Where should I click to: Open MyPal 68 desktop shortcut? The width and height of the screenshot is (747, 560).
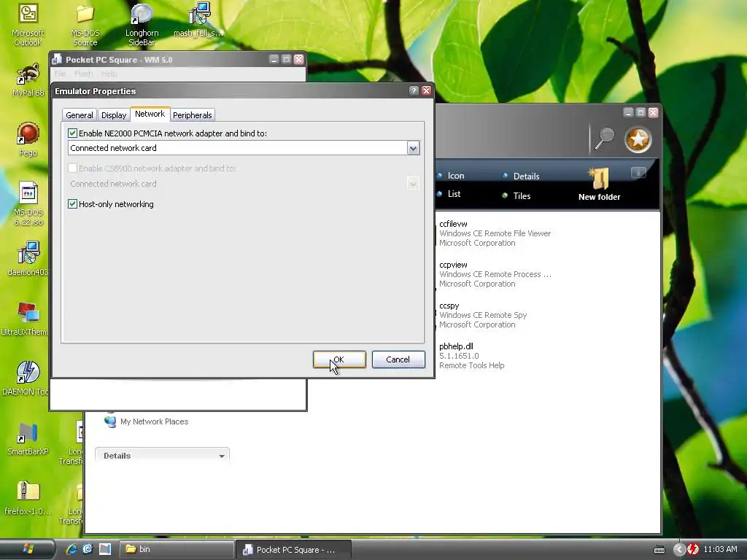click(x=28, y=80)
